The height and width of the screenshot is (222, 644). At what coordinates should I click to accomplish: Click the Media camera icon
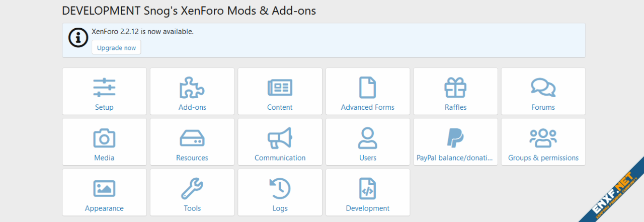click(104, 138)
